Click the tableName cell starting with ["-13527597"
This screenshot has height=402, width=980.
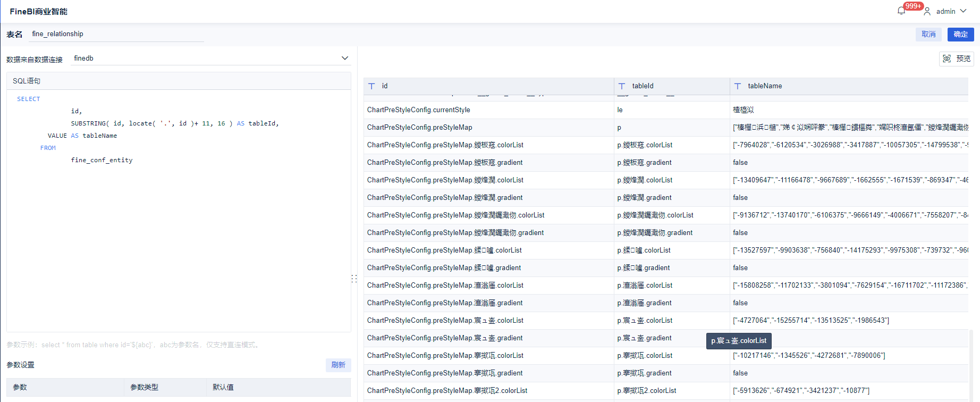coord(849,250)
